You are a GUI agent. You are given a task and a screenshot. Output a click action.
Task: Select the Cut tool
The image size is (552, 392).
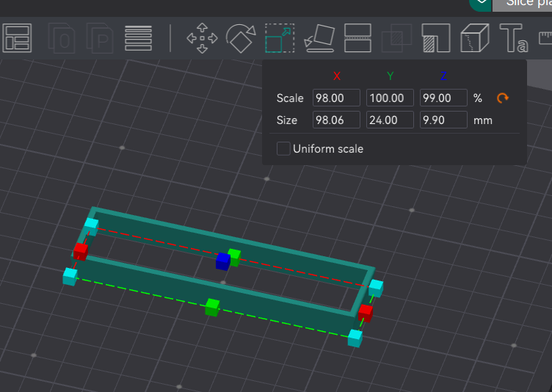(357, 38)
